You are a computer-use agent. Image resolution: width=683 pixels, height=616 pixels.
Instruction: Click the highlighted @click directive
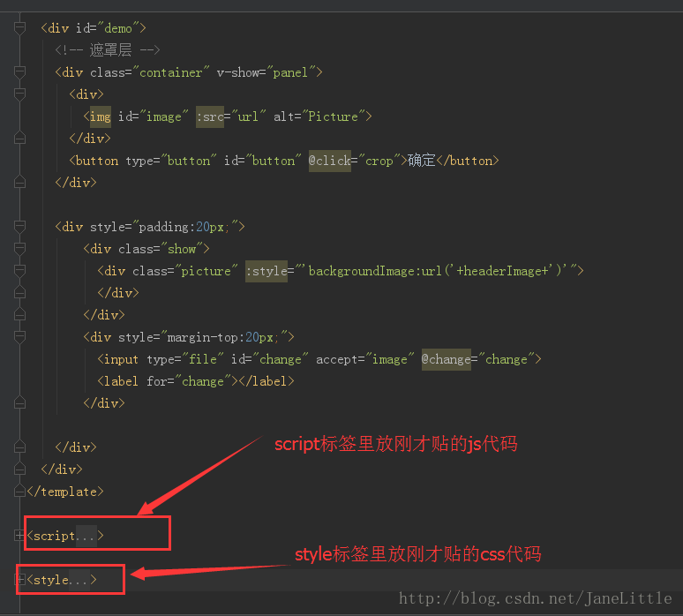(x=330, y=161)
